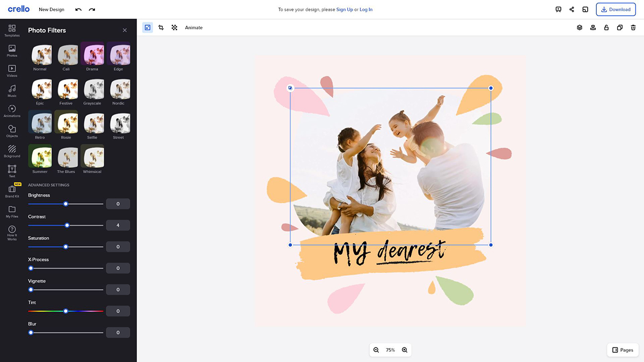
Task: Zoom in with the magnifier plus
Action: 405,350
